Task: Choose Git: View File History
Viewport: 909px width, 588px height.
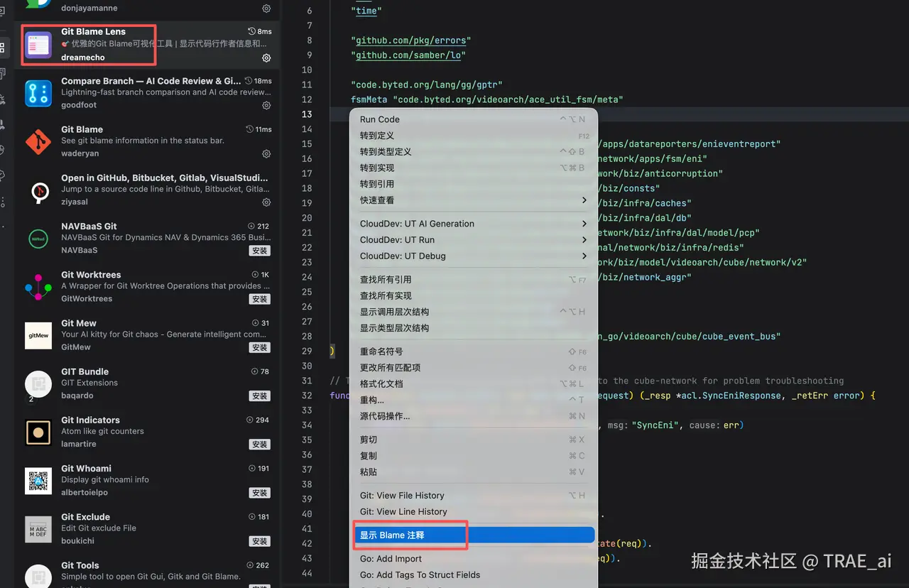Action: coord(474,496)
